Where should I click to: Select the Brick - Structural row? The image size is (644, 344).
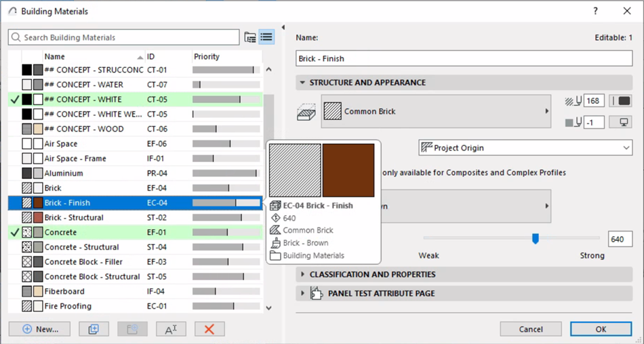(x=135, y=218)
